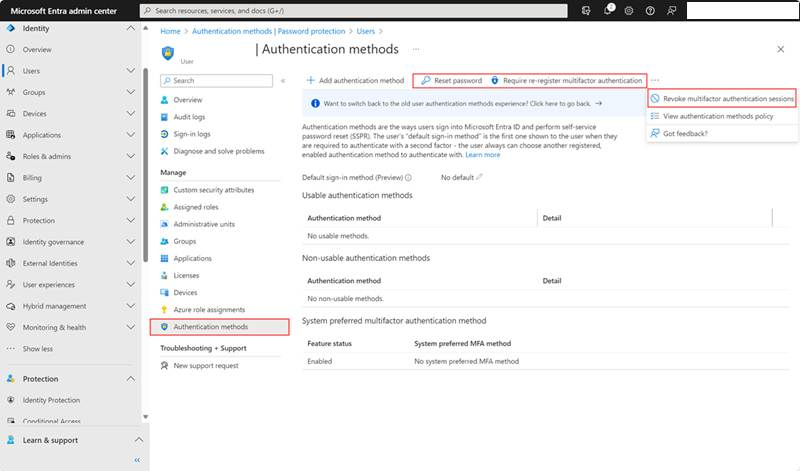The image size is (800, 471).
Task: Collapse the Protection section chevron
Action: (131, 379)
